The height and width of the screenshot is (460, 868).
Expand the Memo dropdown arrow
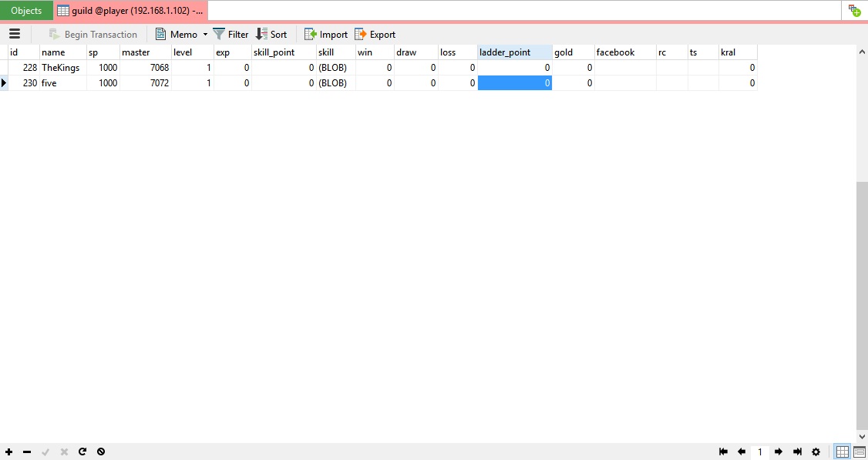(x=205, y=35)
